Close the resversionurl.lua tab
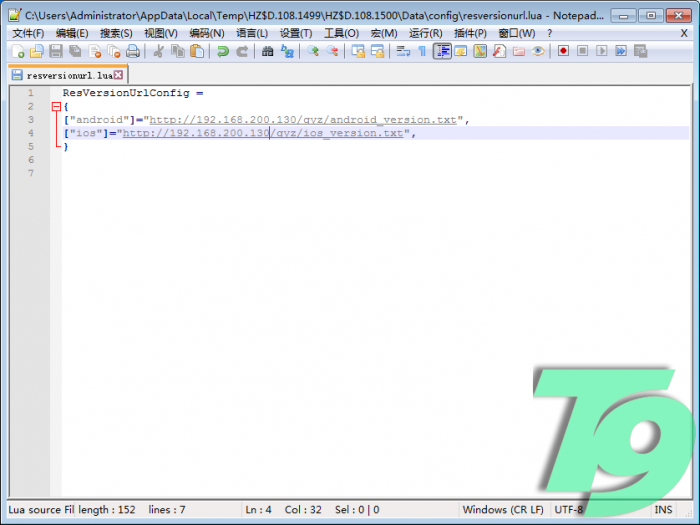This screenshot has width=700, height=525. point(118,75)
